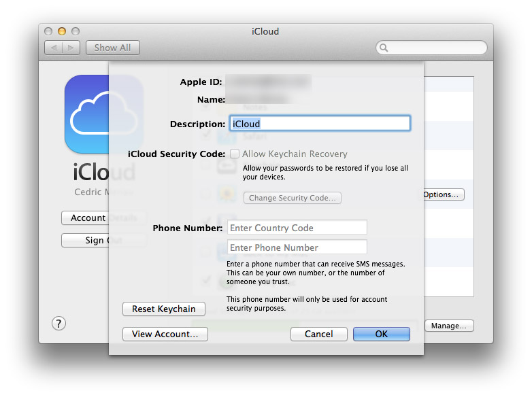532x397 pixels.
Task: Click the Account Details button
Action: [104, 218]
